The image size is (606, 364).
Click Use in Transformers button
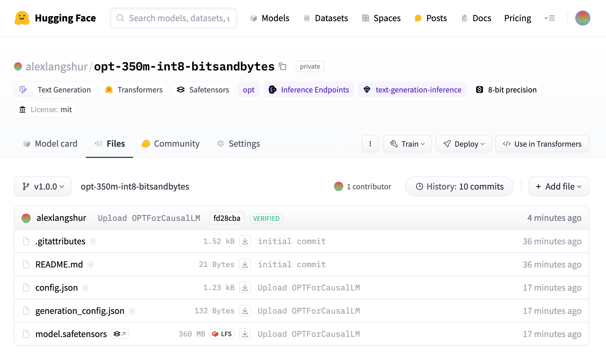coord(542,144)
